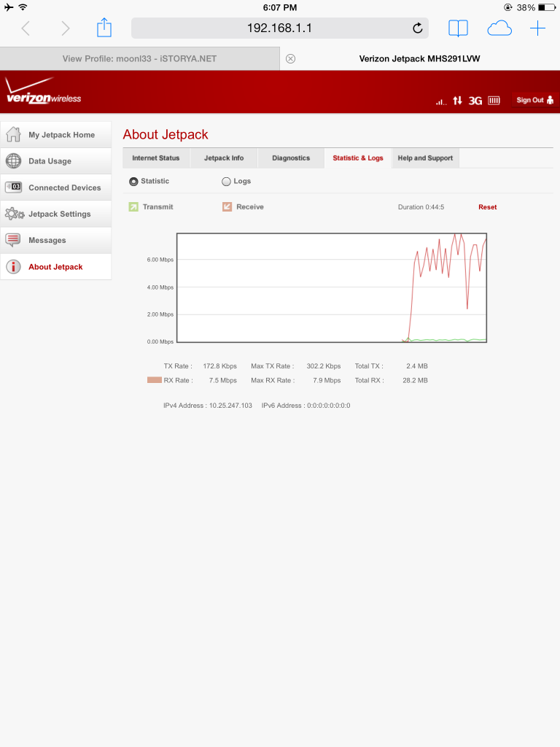
Task: Click the Jetpack Settings gears icon
Action: pyautogui.click(x=15, y=214)
